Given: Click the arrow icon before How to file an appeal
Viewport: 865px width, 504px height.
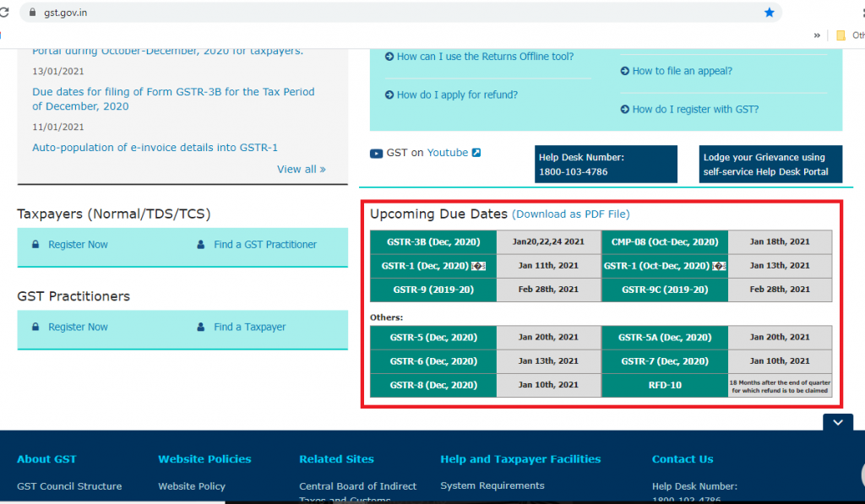Looking at the screenshot, I should (624, 72).
